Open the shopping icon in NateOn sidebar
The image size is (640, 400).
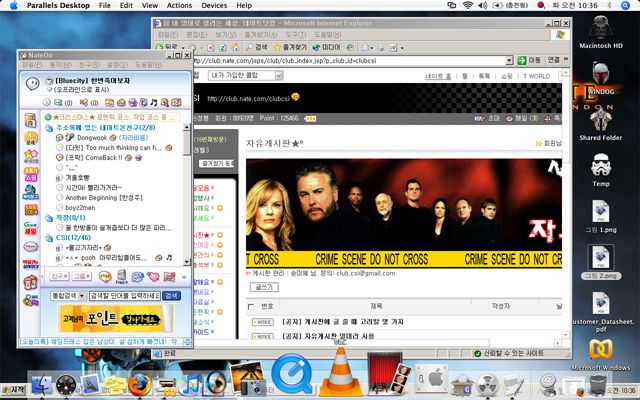(x=31, y=174)
